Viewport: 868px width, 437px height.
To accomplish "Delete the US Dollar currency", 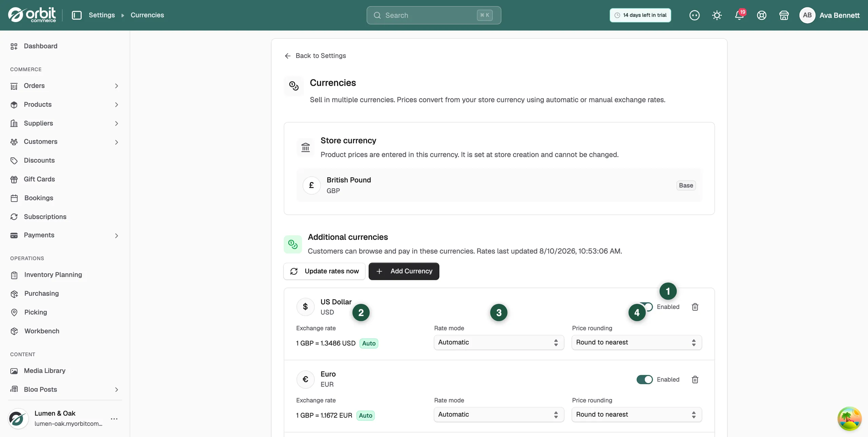I will 695,307.
